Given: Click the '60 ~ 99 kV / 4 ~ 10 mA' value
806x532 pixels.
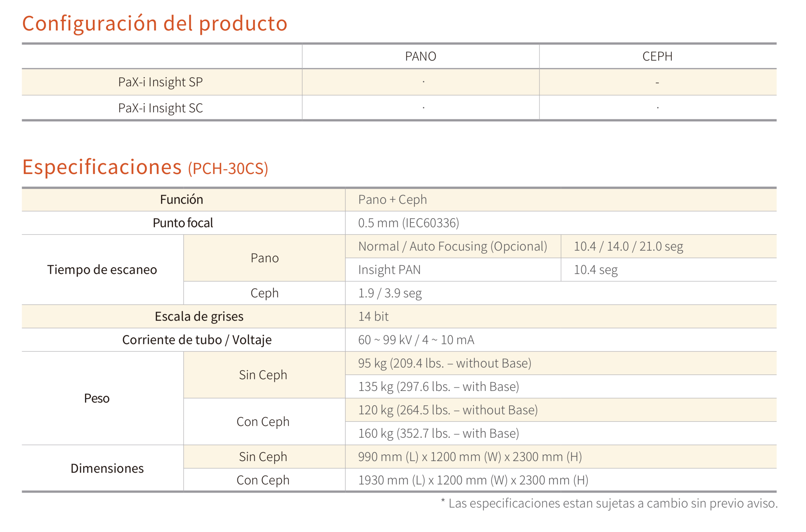Looking at the screenshot, I should pos(416,340).
